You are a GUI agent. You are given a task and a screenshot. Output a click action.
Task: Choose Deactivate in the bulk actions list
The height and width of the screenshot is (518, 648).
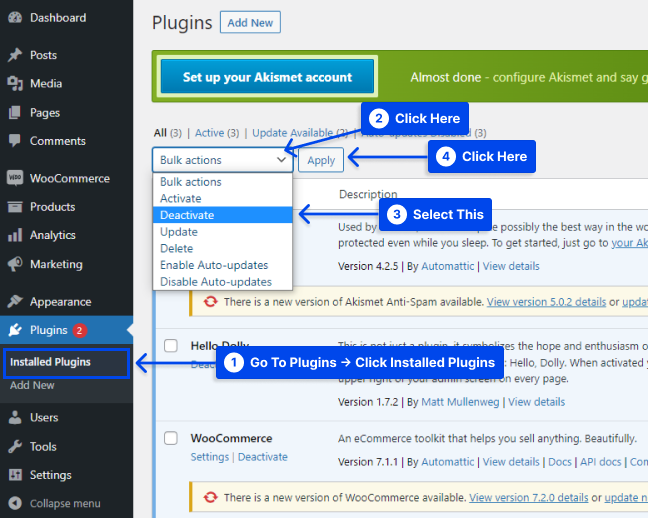(222, 215)
